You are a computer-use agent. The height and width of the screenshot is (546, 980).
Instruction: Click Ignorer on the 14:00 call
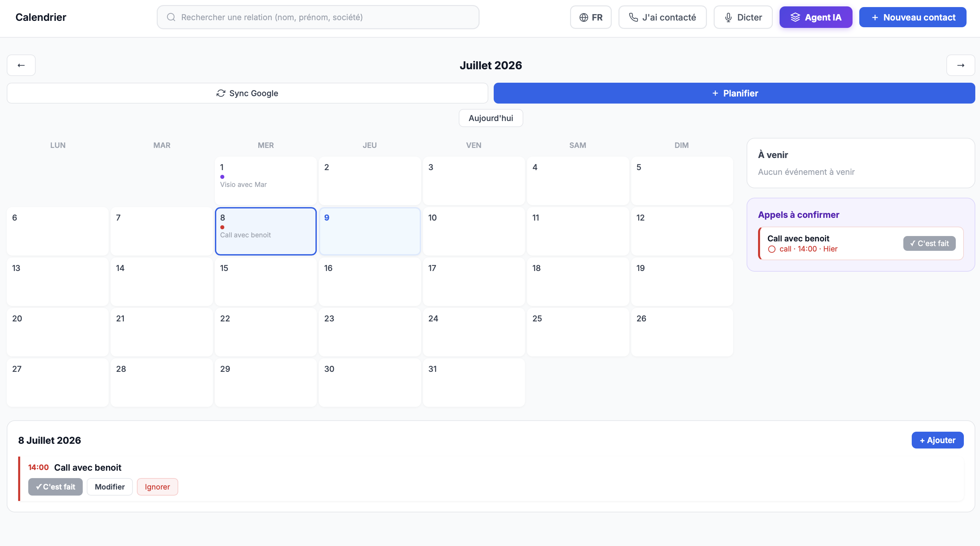click(157, 487)
